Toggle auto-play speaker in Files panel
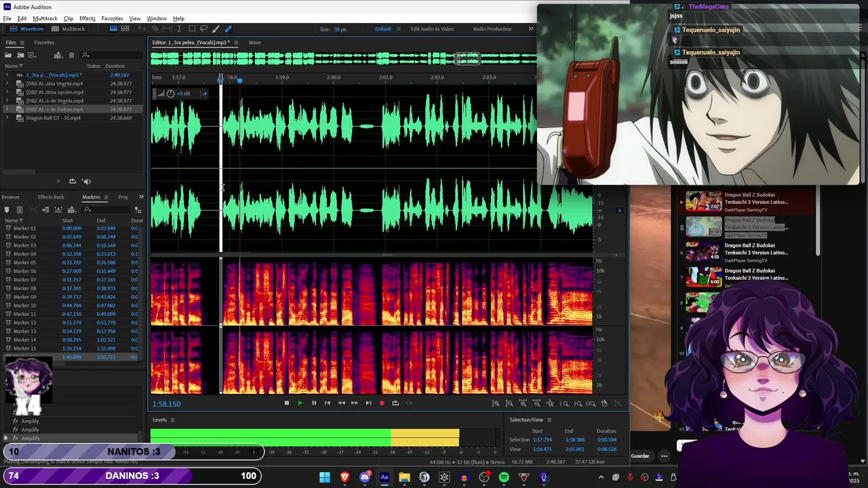 click(x=86, y=181)
